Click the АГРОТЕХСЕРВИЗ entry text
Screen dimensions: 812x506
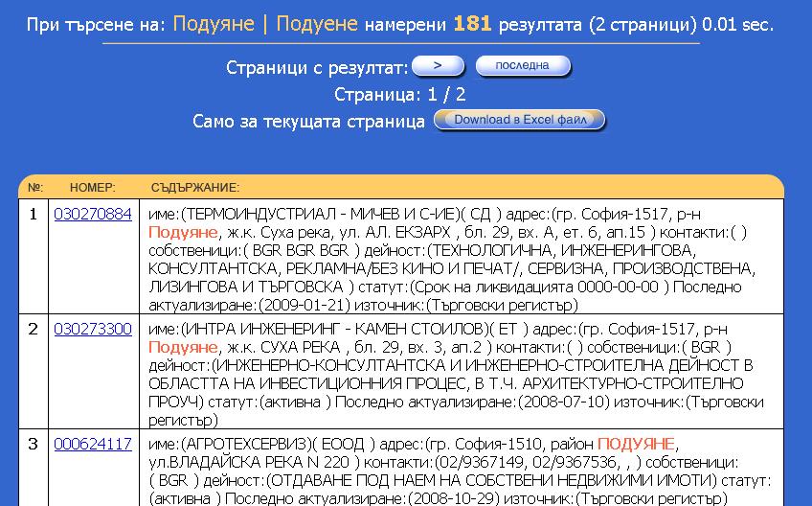[245, 445]
